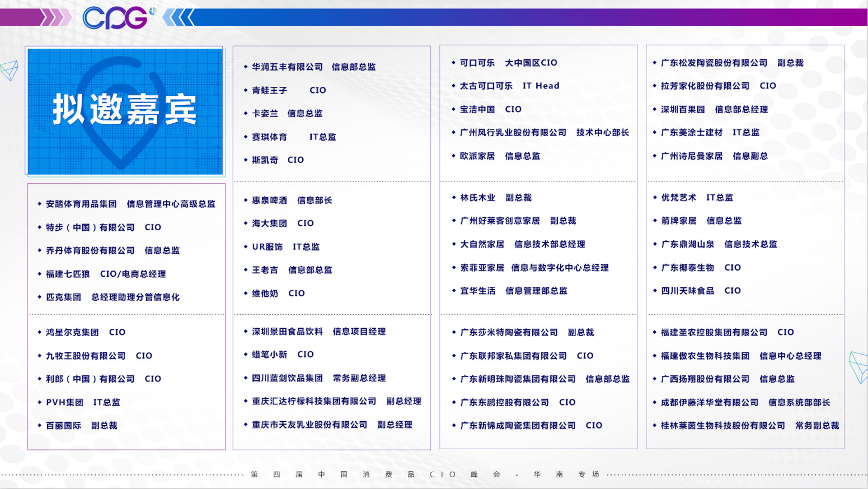Select 重庆市天友乳业股份有限公司 entry
This screenshot has height=489, width=868.
coord(332,425)
